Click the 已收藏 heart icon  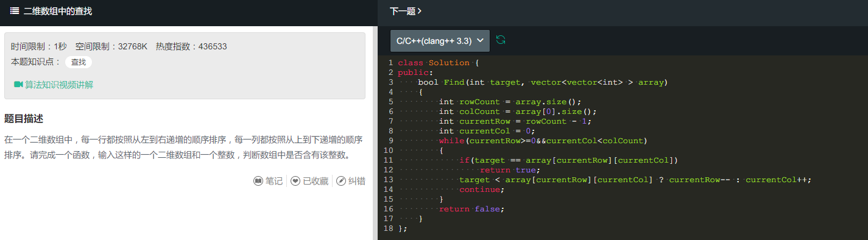click(295, 181)
